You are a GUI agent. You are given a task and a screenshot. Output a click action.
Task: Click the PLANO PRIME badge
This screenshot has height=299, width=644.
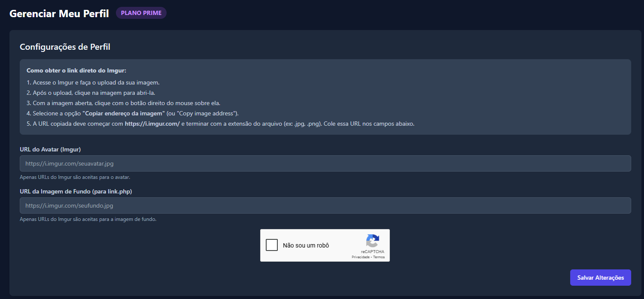pyautogui.click(x=141, y=13)
